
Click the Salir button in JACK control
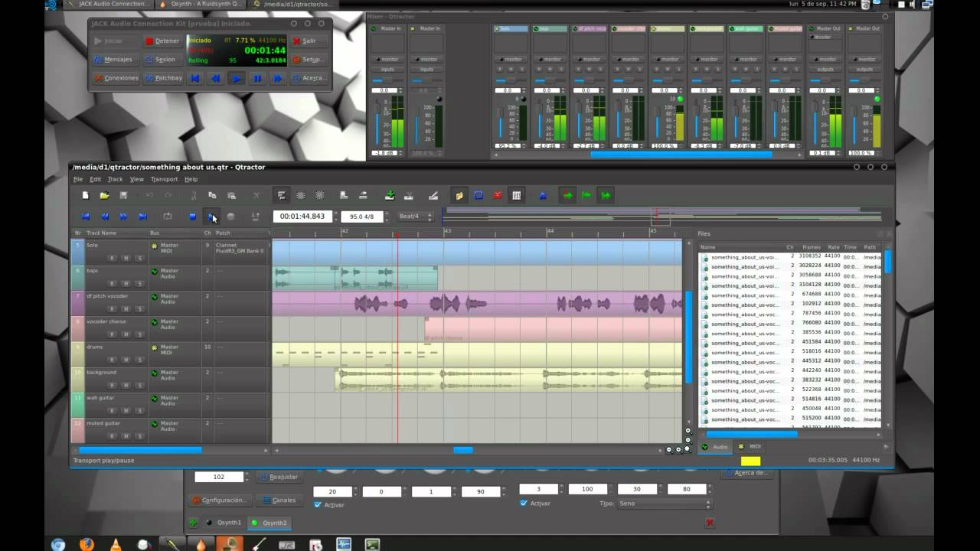click(x=308, y=41)
